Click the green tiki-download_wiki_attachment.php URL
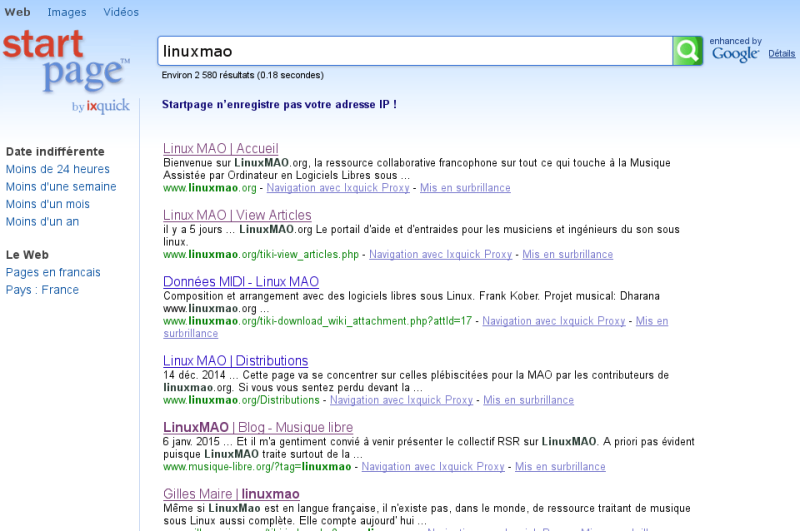 coord(317,321)
